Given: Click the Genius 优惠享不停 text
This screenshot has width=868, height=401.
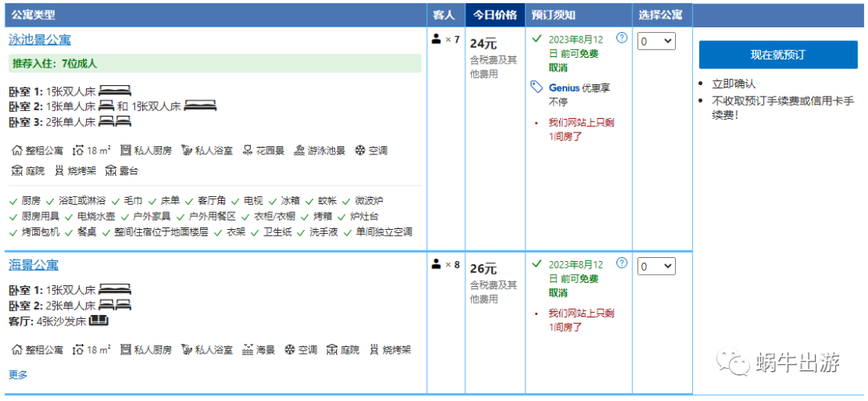Looking at the screenshot, I should (579, 95).
